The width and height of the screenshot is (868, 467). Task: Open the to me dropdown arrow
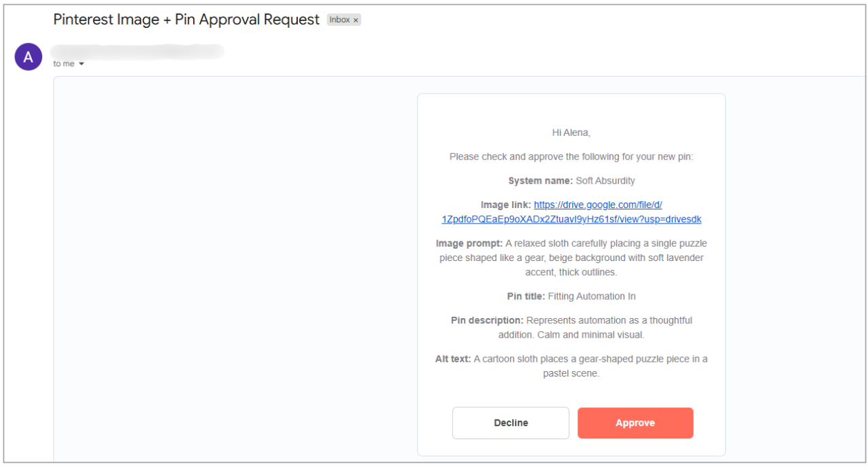(x=80, y=63)
